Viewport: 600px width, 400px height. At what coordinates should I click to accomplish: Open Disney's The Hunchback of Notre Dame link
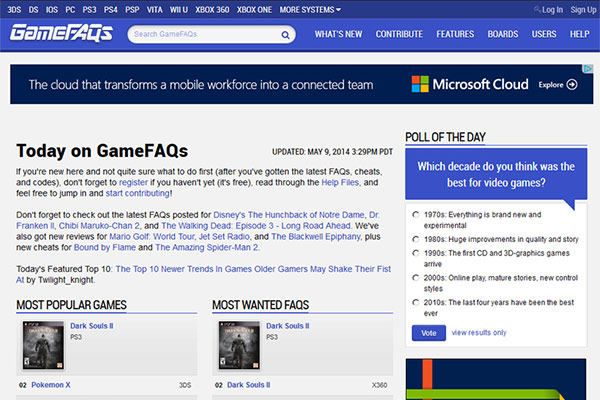click(x=289, y=215)
